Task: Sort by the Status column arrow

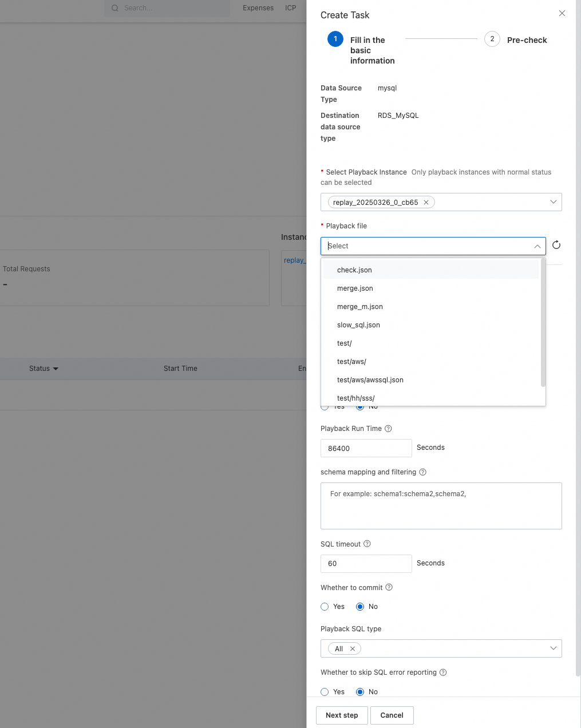Action: [56, 369]
